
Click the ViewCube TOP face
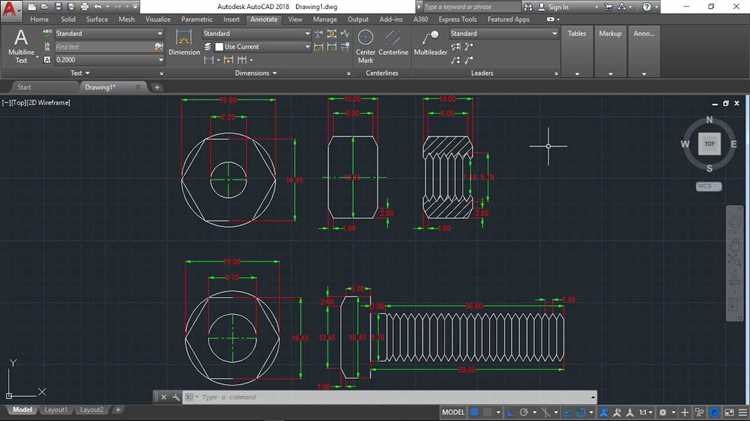(x=709, y=144)
